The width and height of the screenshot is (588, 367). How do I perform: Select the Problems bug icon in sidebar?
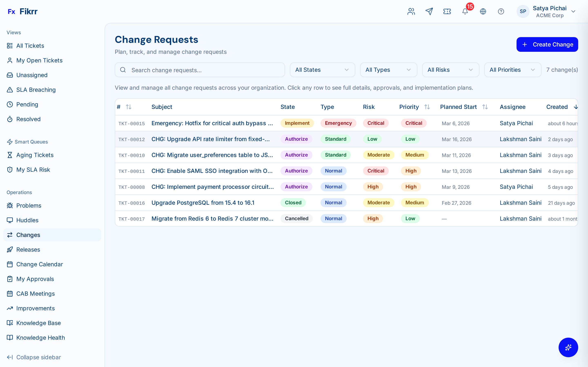[x=10, y=206]
